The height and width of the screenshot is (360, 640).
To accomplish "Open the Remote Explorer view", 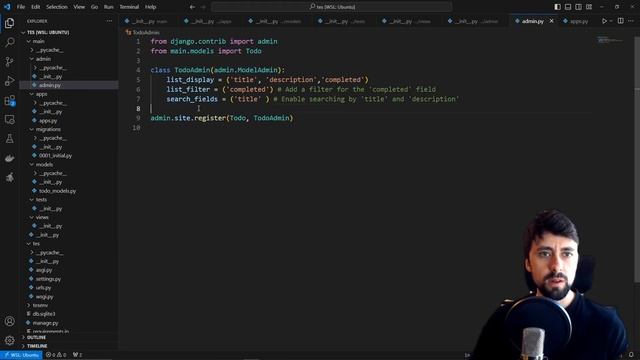I will click(x=9, y=120).
